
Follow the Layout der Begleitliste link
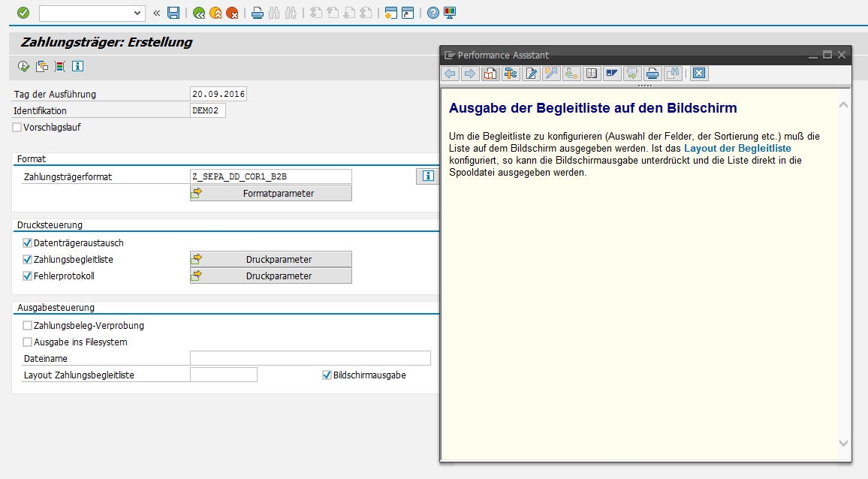point(737,149)
